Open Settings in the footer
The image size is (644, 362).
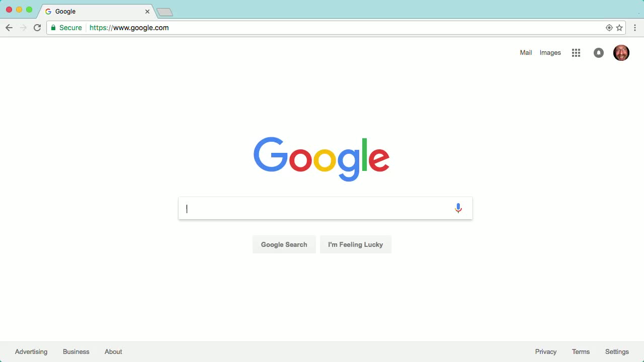[617, 351]
